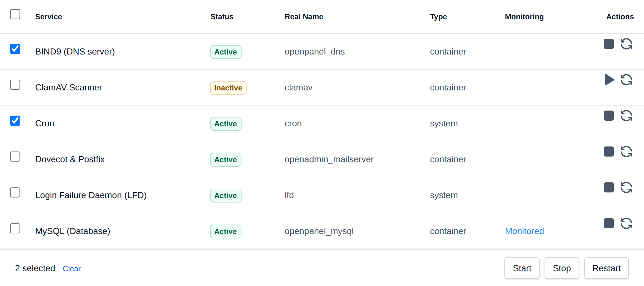Check the Login Failure Daemon checkbox
This screenshot has height=286, width=644.
15,192
